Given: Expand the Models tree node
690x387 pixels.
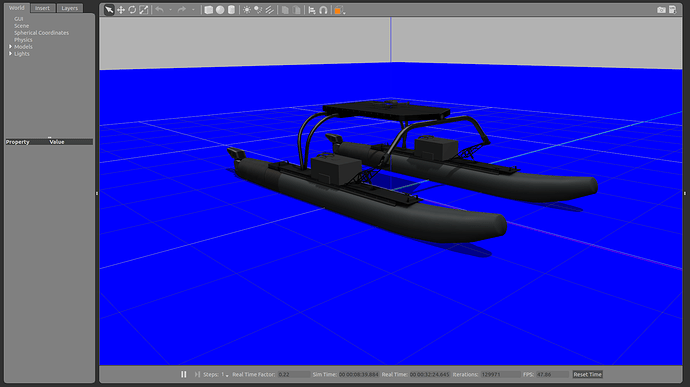Looking at the screenshot, I should click(x=11, y=46).
